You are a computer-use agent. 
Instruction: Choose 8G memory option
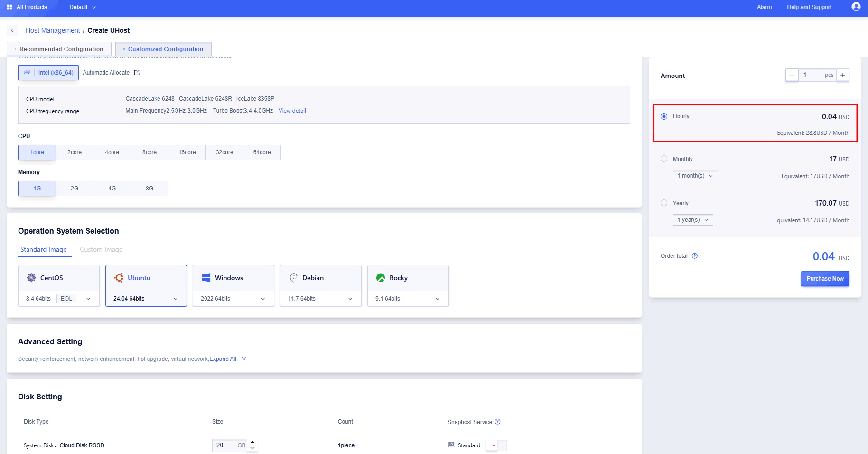(149, 189)
